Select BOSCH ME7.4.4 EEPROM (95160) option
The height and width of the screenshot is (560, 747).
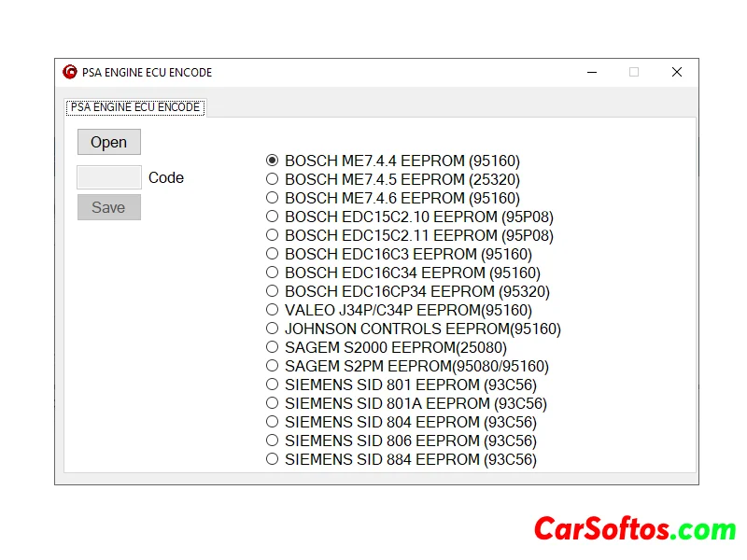(x=273, y=161)
